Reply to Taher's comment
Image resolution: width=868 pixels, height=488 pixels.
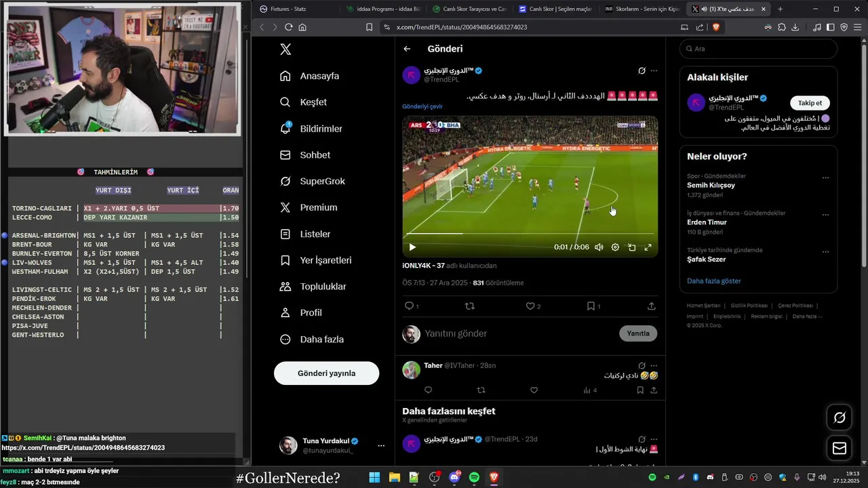[x=428, y=390]
